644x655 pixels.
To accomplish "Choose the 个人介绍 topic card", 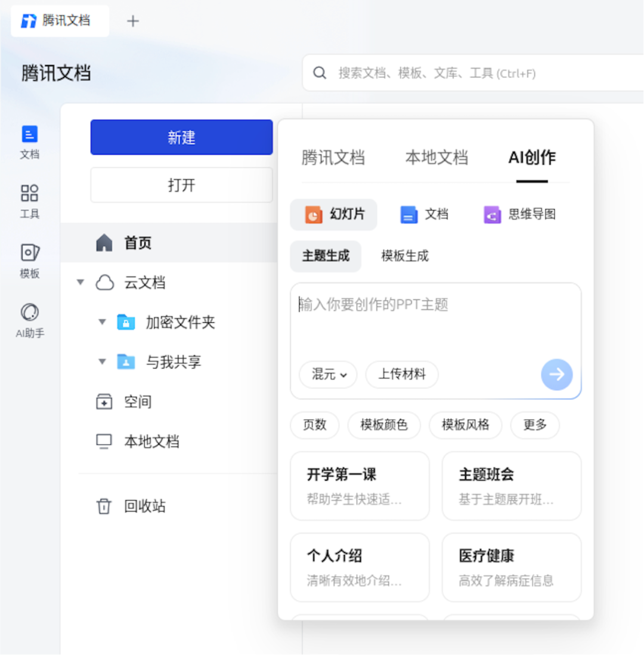I will tap(360, 567).
